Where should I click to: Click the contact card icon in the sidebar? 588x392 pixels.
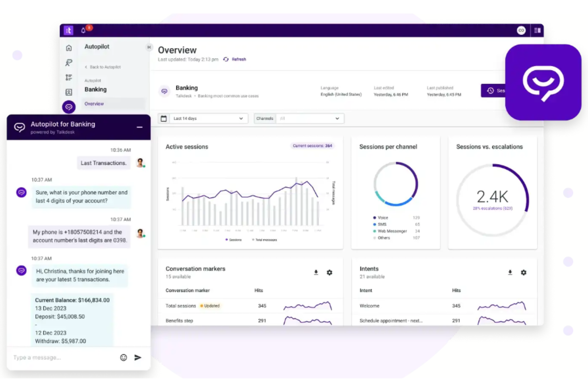click(x=69, y=92)
